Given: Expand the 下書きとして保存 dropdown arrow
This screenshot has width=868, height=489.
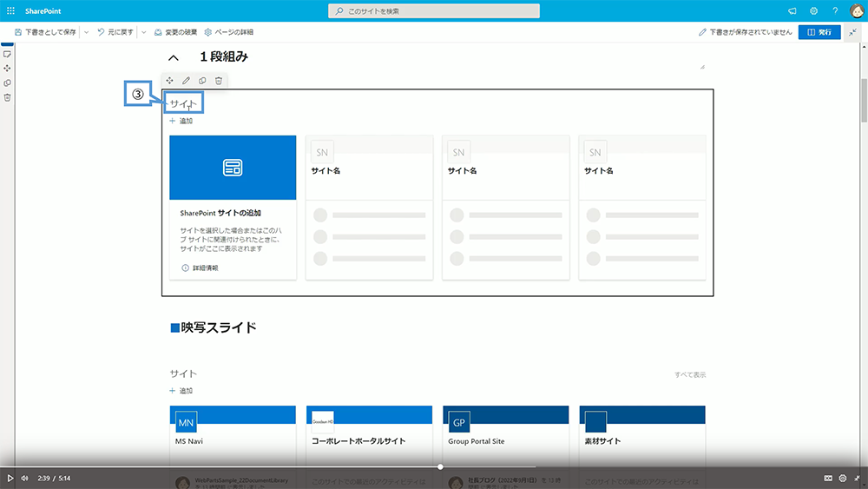Looking at the screenshot, I should [86, 32].
